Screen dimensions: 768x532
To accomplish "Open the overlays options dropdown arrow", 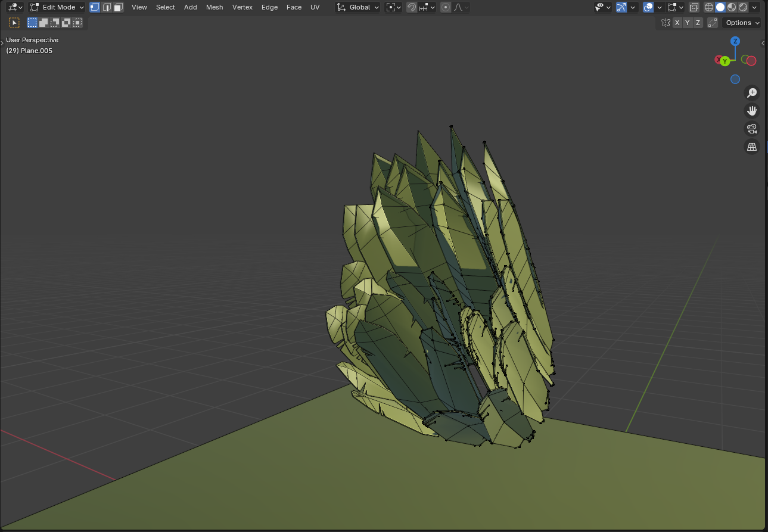I will pos(660,7).
